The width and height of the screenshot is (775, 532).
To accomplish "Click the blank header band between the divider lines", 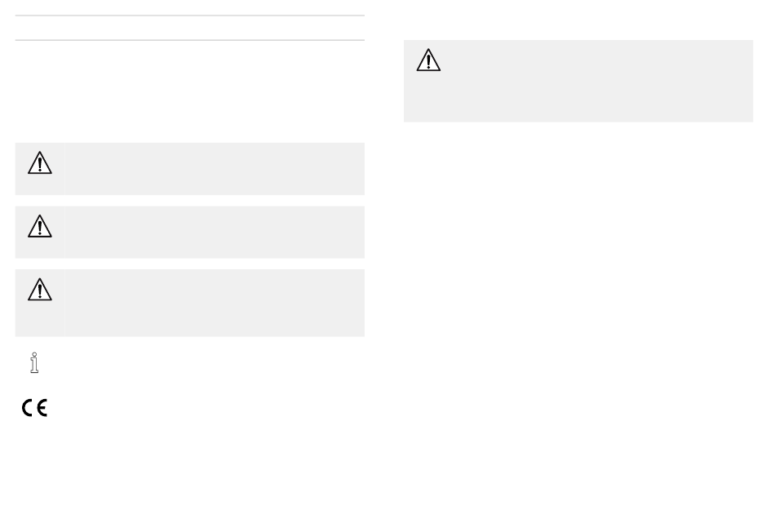I will coord(190,28).
